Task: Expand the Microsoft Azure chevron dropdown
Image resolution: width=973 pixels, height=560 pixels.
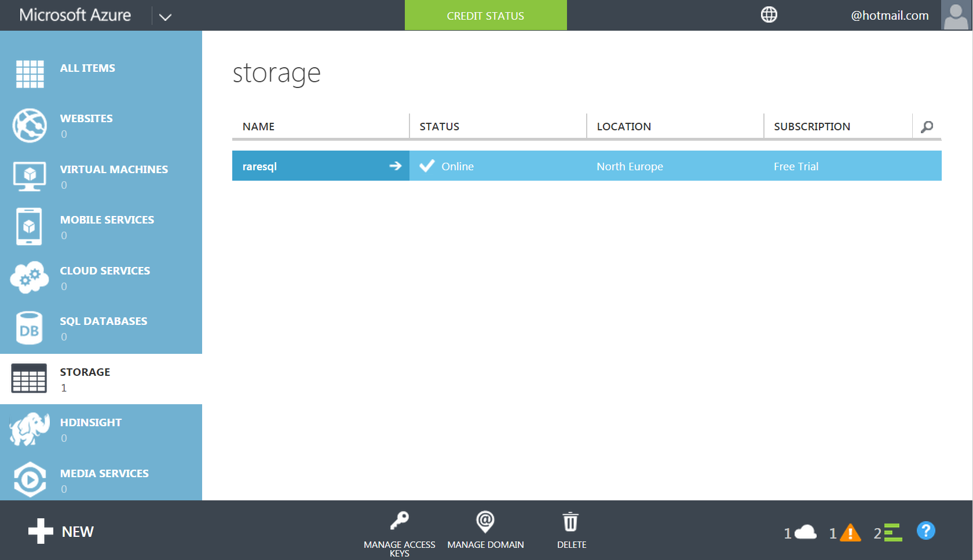Action: (x=165, y=17)
